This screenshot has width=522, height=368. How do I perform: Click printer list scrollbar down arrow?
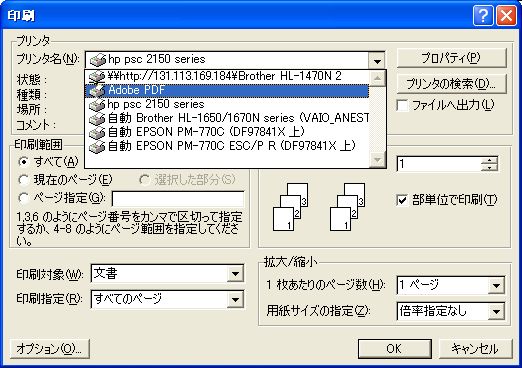click(377, 160)
